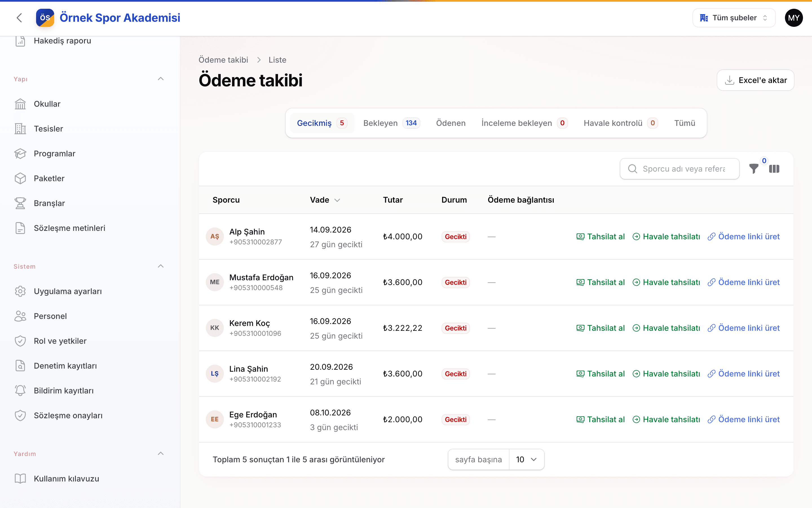Open the filter funnel icon
812x508 pixels.
pos(754,169)
